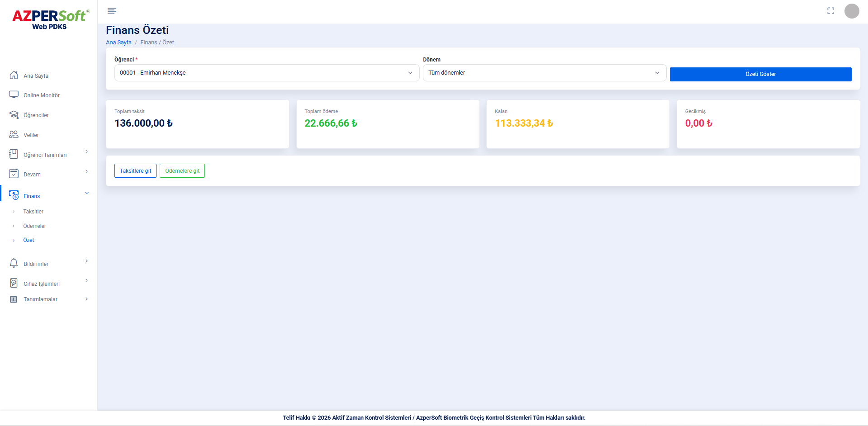Click the Finans Özeti page title
The height and width of the screenshot is (426, 868).
pos(138,30)
